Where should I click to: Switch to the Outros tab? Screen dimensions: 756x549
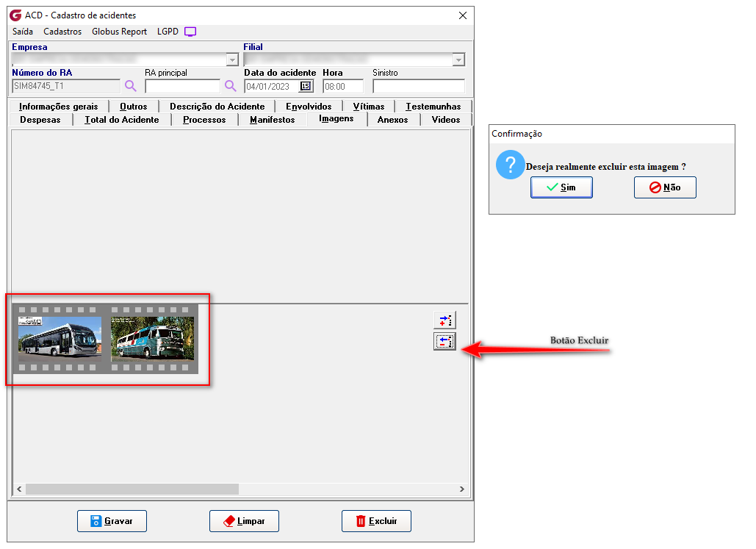[x=134, y=107]
